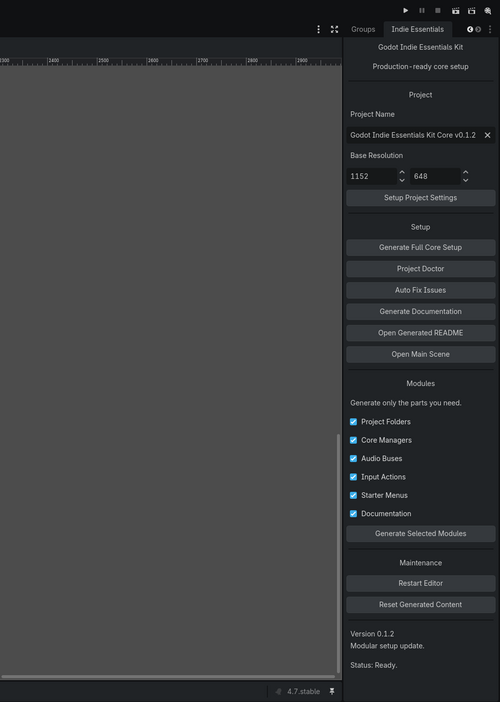Pin the bottom panel with the pin icon
The height and width of the screenshot is (702, 500).
(x=332, y=691)
